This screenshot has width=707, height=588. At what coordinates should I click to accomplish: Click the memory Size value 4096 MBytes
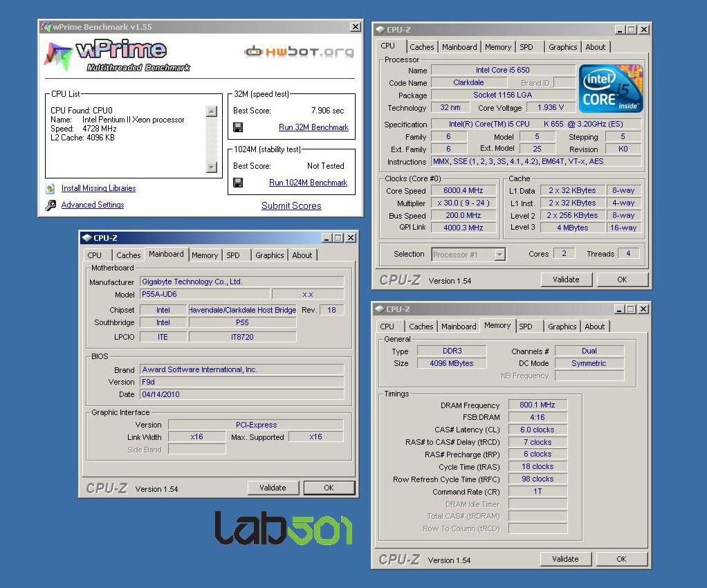coord(452,363)
